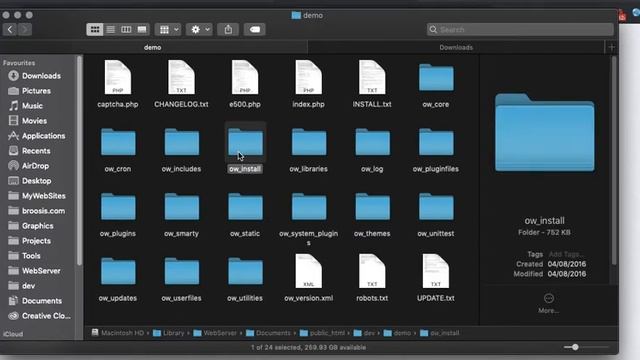The height and width of the screenshot is (360, 640).
Task: Click the More button in preview pane
Action: (x=549, y=303)
